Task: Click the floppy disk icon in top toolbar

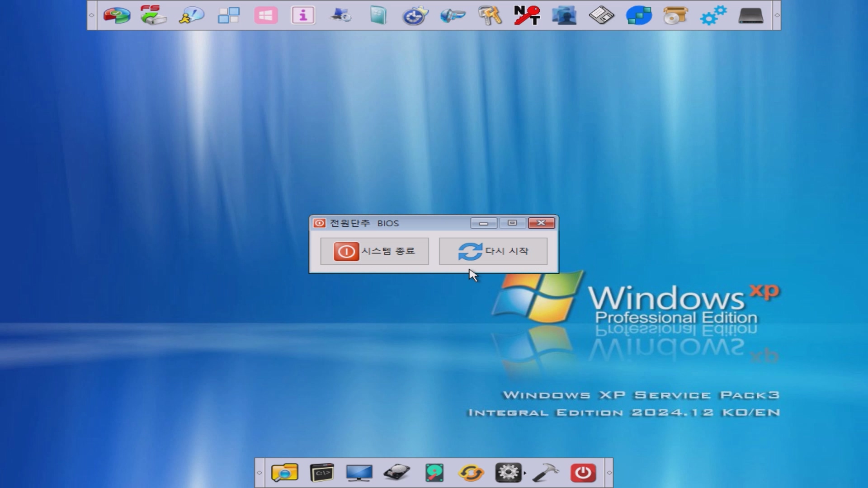Action: click(x=601, y=15)
